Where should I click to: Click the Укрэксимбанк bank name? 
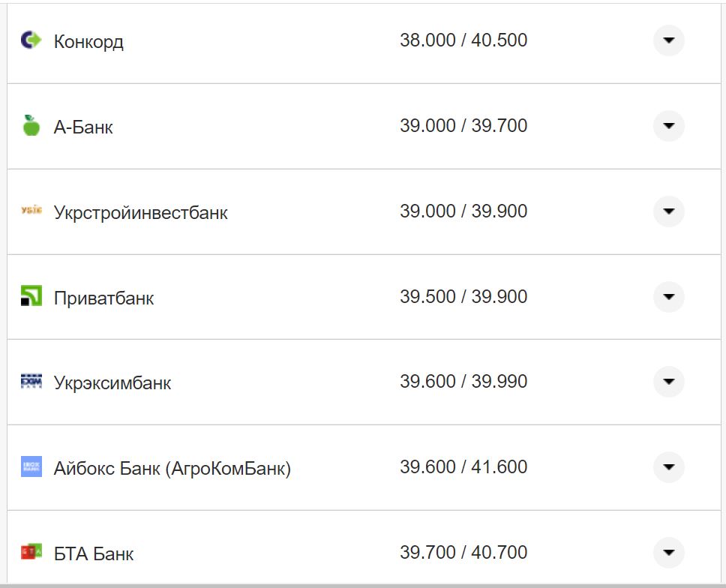[x=112, y=383]
